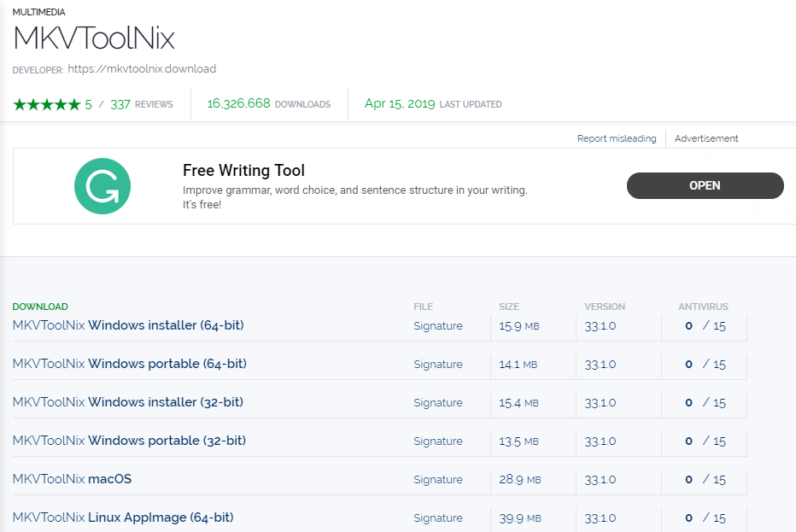Image resolution: width=796 pixels, height=532 pixels.
Task: Click the 15.4 MB size value
Action: click(518, 403)
